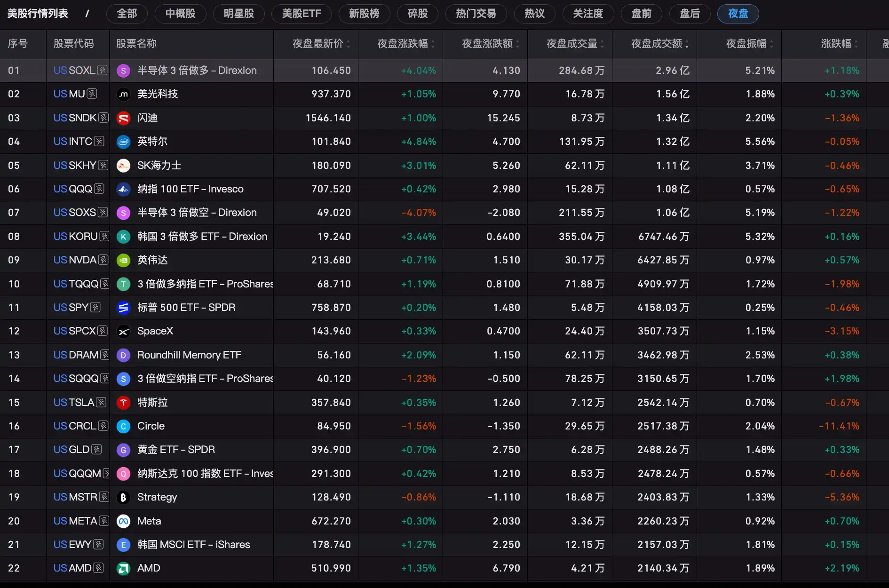Click the price 1546.140 in 闪迪 row

328,118
